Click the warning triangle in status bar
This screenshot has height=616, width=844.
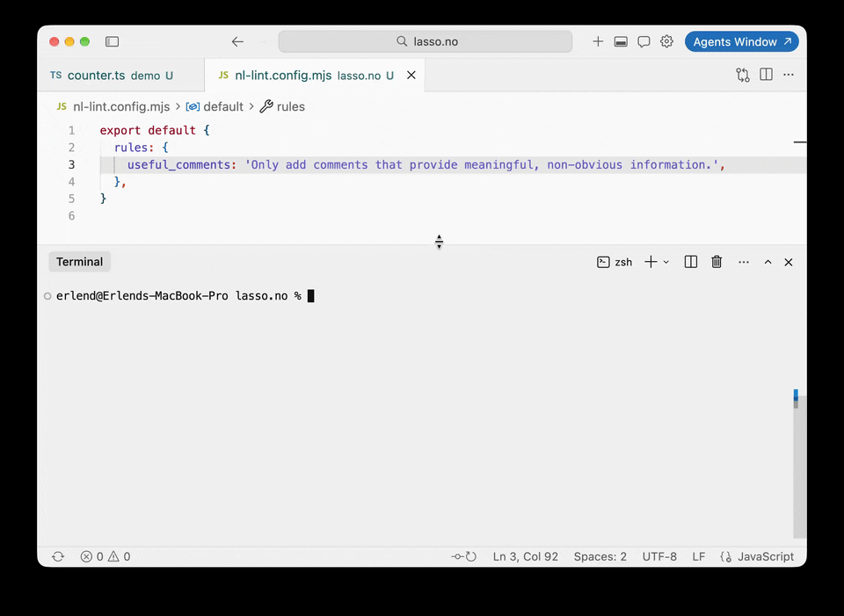[113, 556]
